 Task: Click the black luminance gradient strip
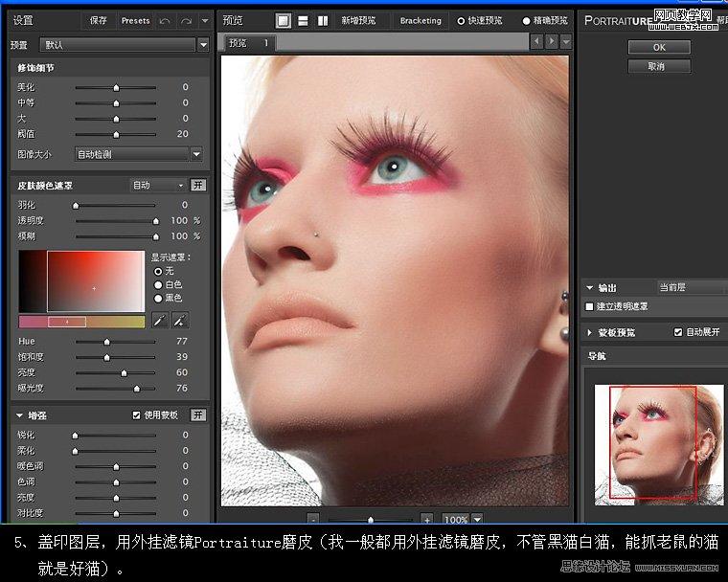[33, 281]
